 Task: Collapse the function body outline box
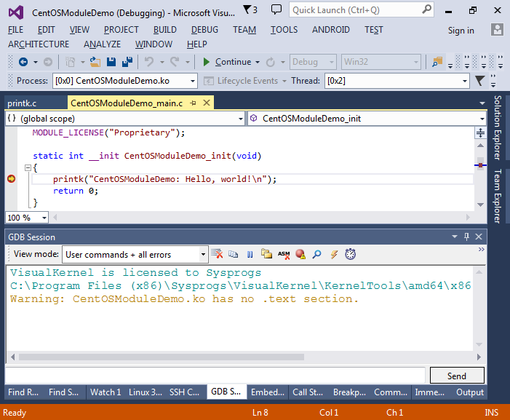click(28, 168)
